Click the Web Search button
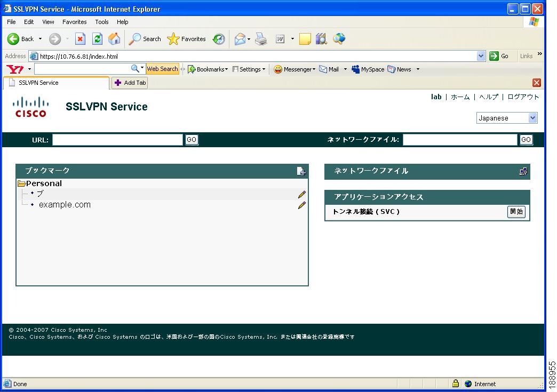557x392 pixels. (x=162, y=69)
